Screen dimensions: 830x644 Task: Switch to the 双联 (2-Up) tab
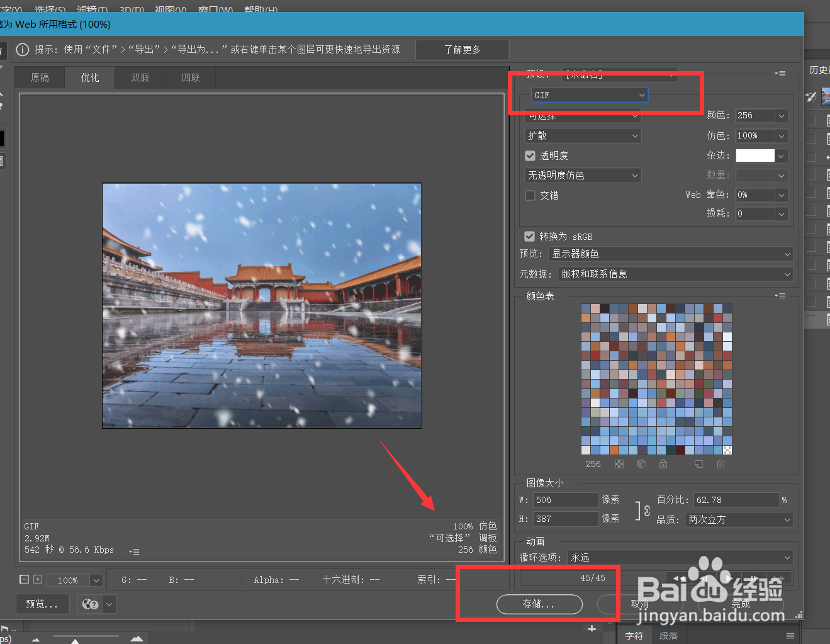[140, 77]
